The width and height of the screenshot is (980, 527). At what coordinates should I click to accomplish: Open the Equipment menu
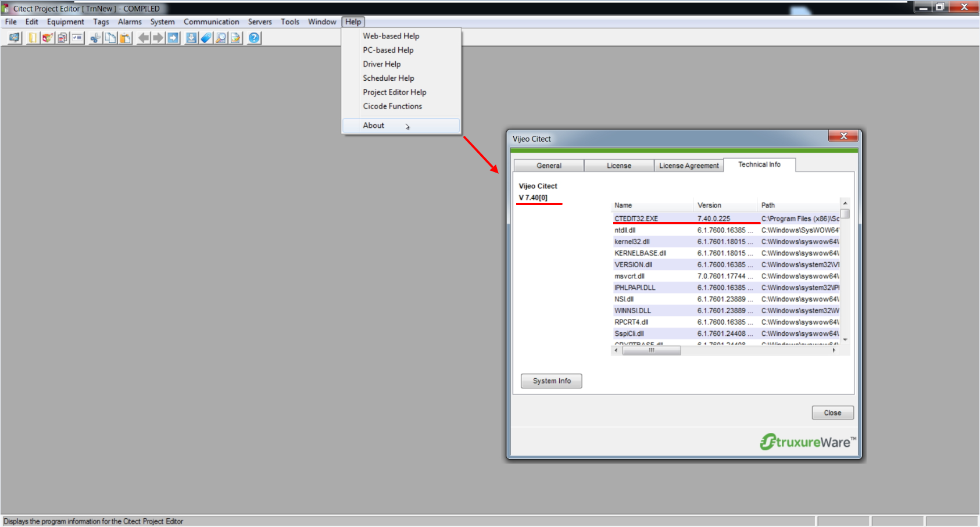point(66,21)
